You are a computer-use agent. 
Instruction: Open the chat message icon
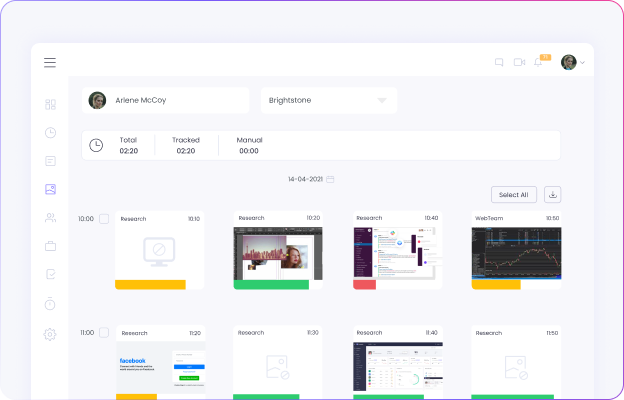499,62
